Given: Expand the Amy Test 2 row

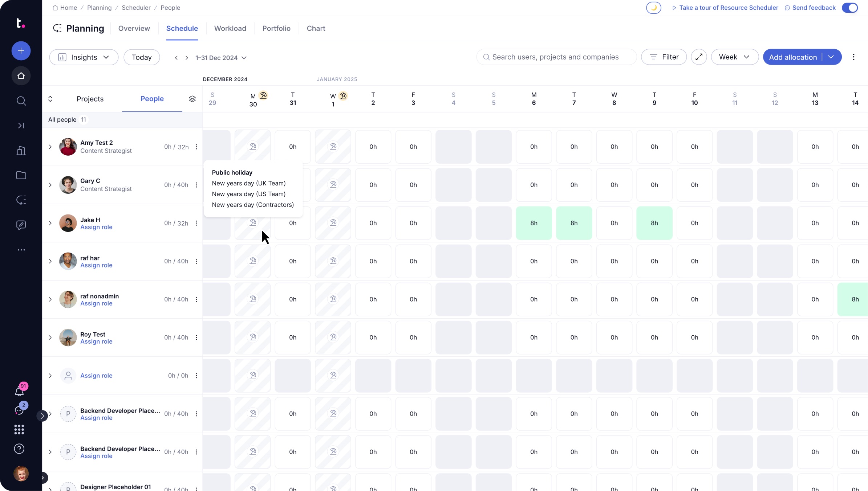Looking at the screenshot, I should [x=50, y=147].
